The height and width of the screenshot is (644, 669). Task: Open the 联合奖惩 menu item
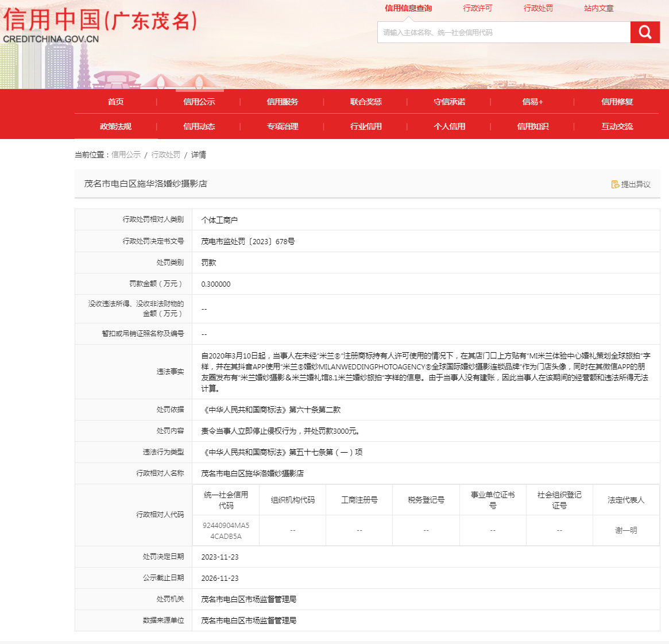click(366, 102)
